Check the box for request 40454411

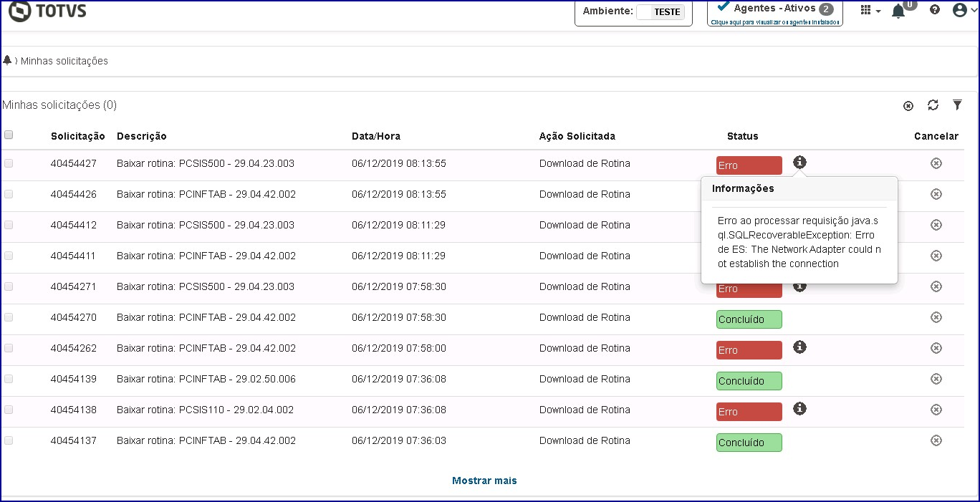(x=9, y=256)
